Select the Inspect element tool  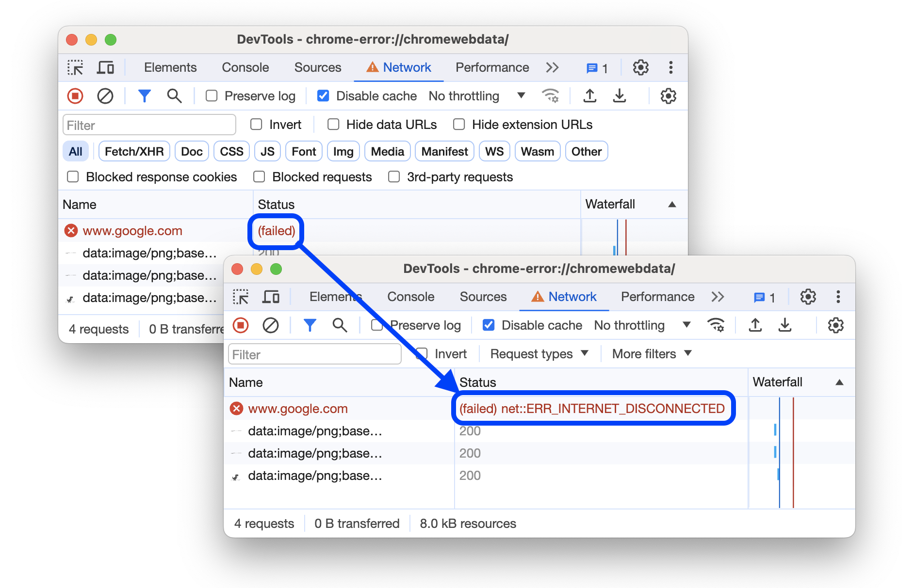pyautogui.click(x=241, y=297)
